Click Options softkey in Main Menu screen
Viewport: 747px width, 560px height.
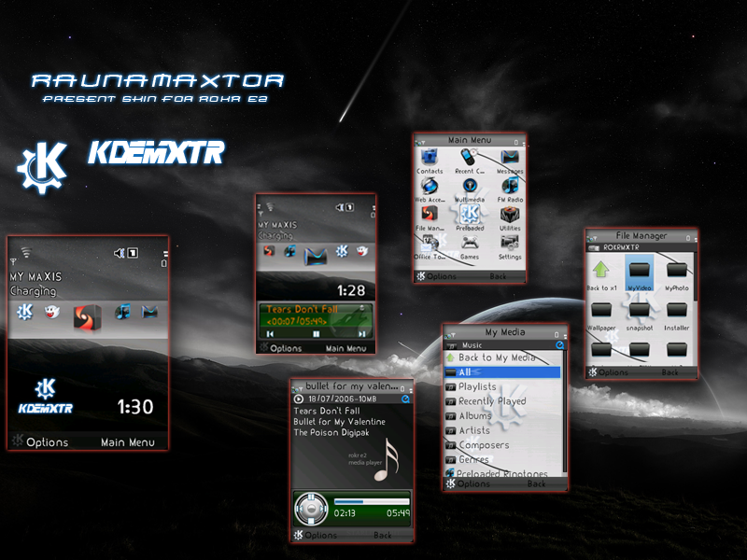[x=441, y=276]
